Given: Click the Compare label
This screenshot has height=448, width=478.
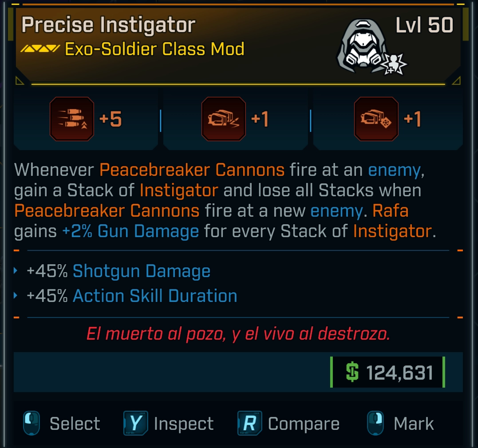Looking at the screenshot, I should (x=304, y=424).
